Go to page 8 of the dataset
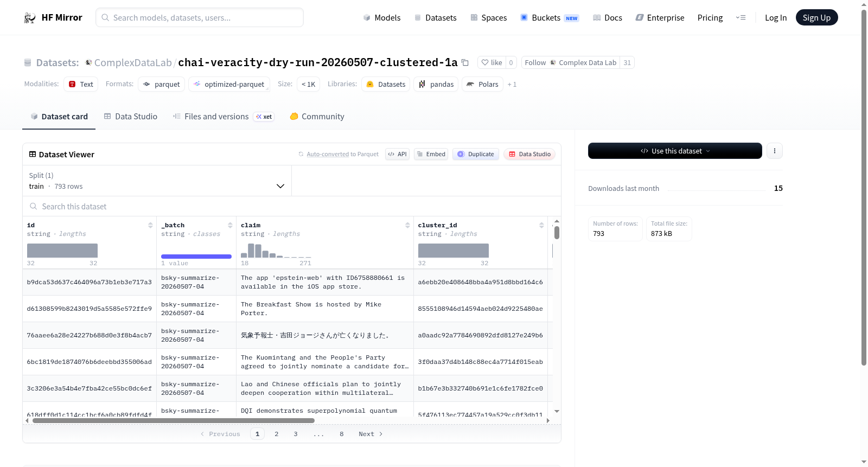Image resolution: width=868 pixels, height=467 pixels. pos(342,434)
